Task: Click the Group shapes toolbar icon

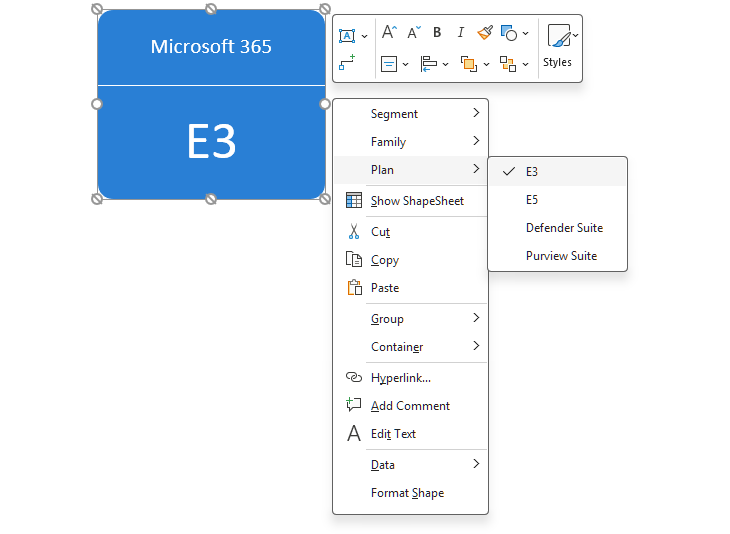Action: (x=508, y=64)
